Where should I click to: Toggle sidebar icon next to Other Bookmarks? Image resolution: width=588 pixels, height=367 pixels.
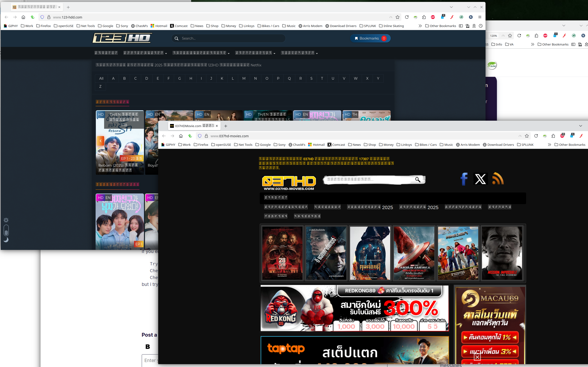pyautogui.click(x=461, y=26)
